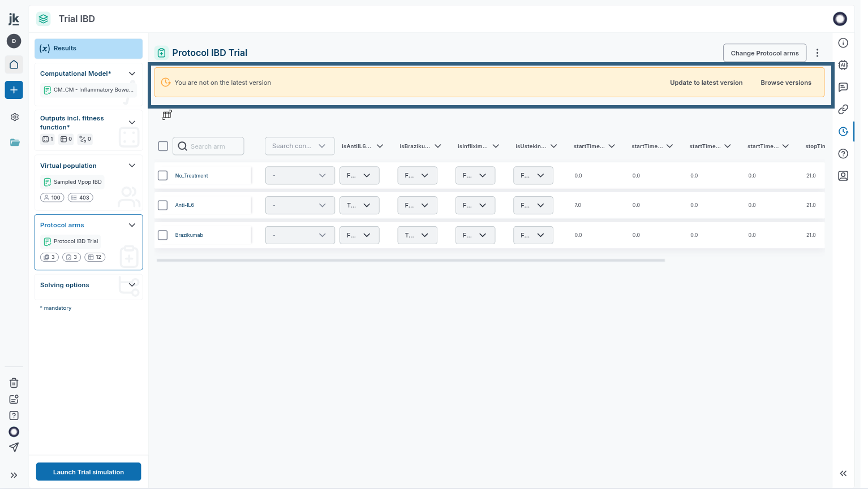Open the three-dot menu next to Change Protocol arms
Image resolution: width=868 pixels, height=489 pixels.
point(817,53)
